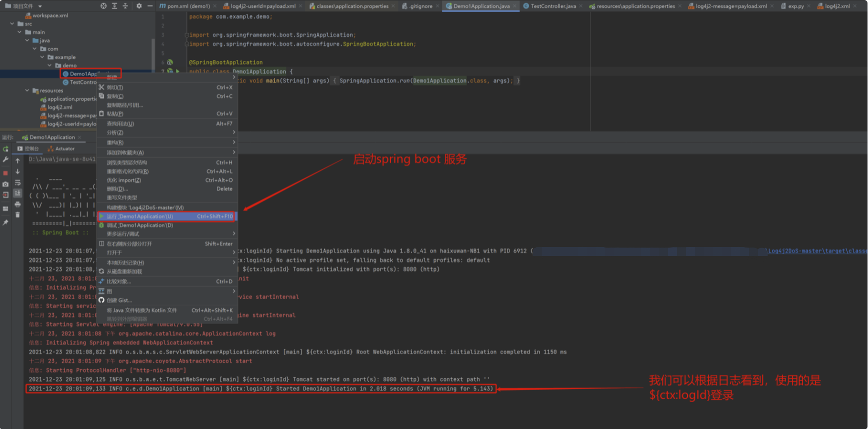Collapse the src folder
The height and width of the screenshot is (429, 868).
12,23
